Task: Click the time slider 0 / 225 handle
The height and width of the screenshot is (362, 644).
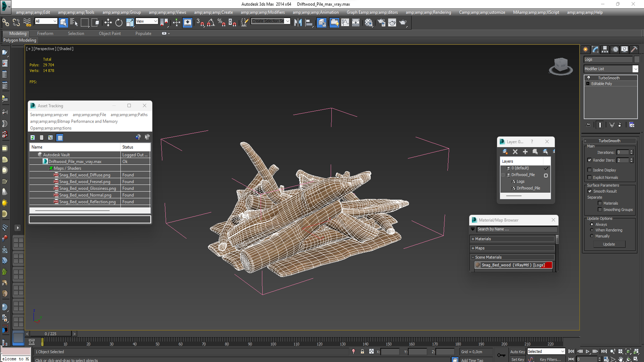Action: pos(50,334)
